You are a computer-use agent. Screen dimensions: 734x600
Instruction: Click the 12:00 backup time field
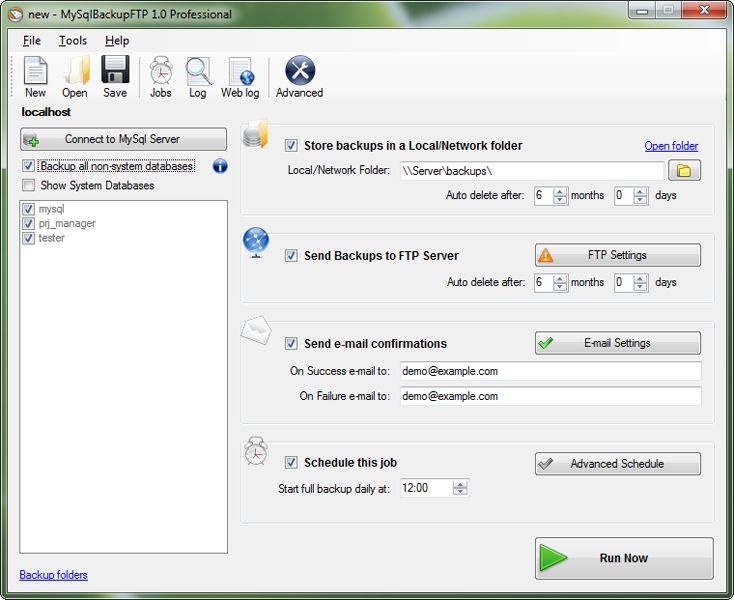click(x=426, y=488)
